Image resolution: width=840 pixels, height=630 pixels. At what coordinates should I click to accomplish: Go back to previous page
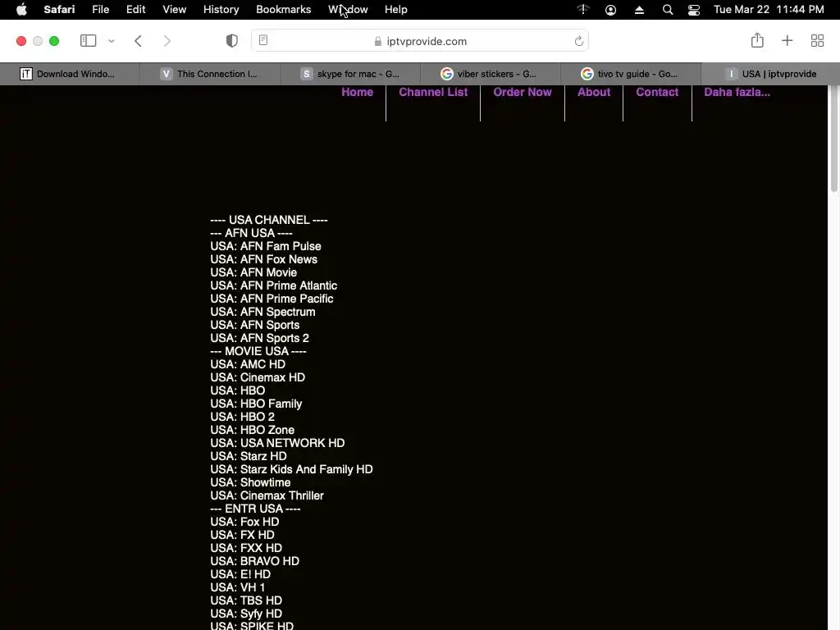(x=138, y=41)
